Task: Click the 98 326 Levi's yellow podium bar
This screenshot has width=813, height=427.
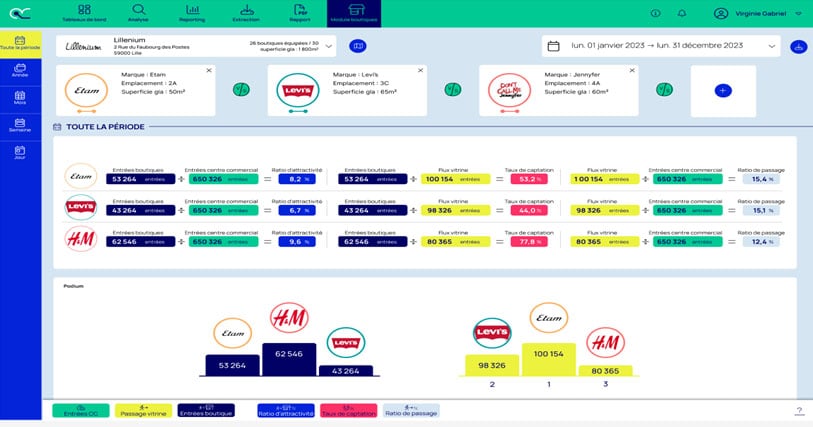Action: (492, 365)
